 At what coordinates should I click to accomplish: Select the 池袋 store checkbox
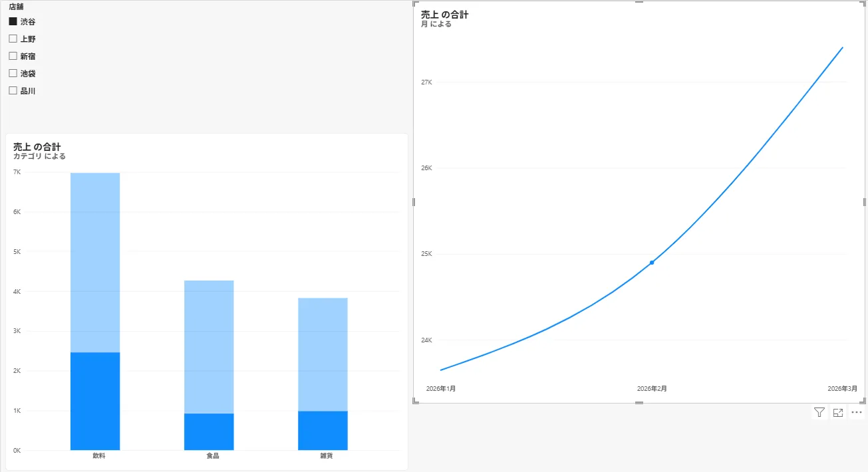[x=13, y=73]
